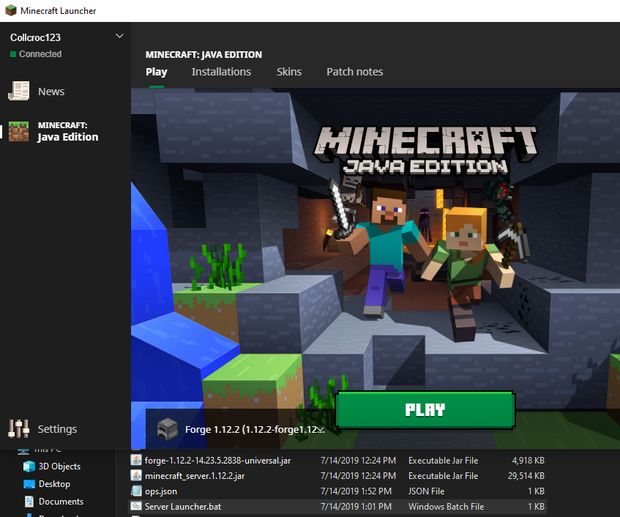This screenshot has width=620, height=517.
Task: Click the 29,514 KB size cell
Action: coord(526,476)
